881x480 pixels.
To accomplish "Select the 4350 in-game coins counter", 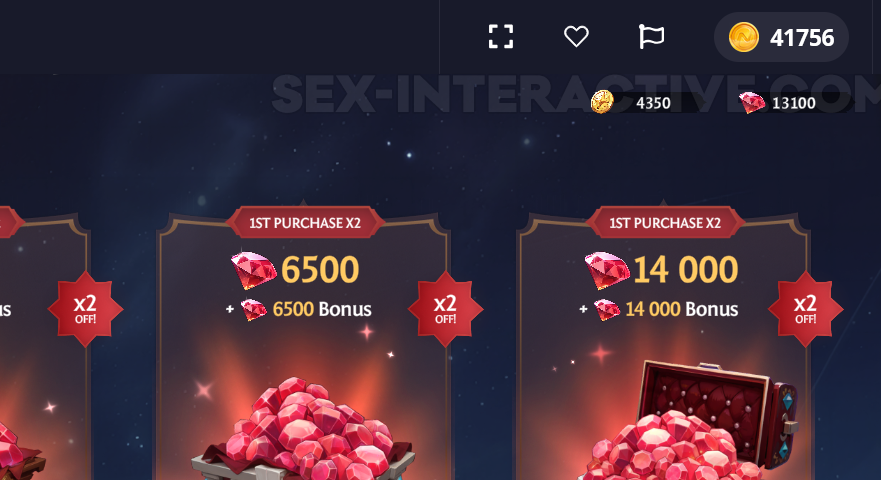I will pos(646,102).
